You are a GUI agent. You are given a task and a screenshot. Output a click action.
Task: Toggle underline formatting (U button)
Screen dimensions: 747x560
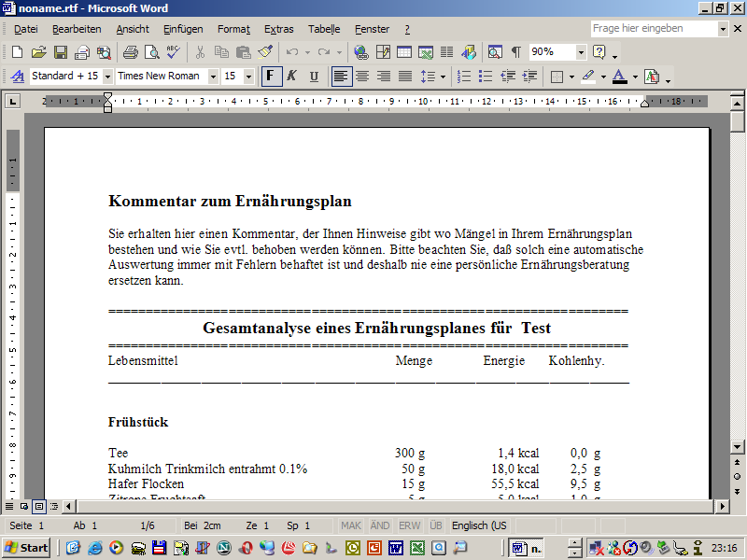tap(314, 77)
